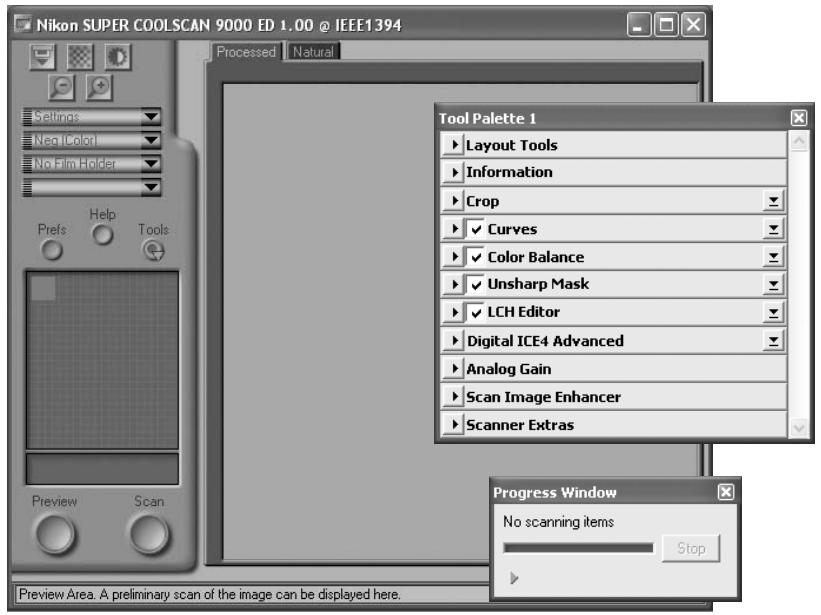Uncheck the LCH Editor checkbox
Screen dimensions: 821x615
pyautogui.click(x=476, y=313)
